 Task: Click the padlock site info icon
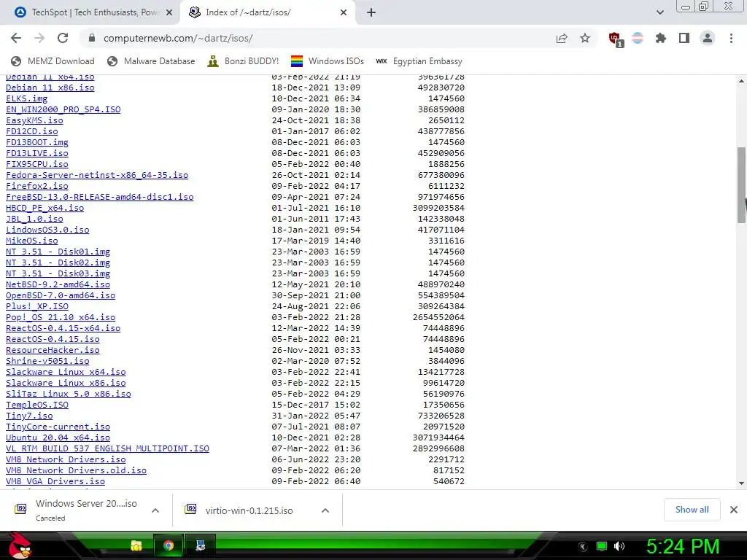tap(92, 38)
